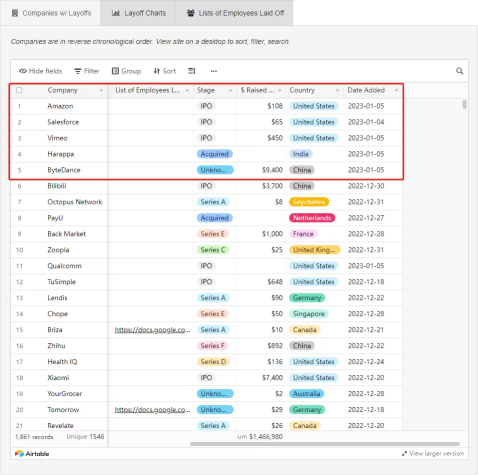Expand the Country column dropdown arrow

click(337, 90)
